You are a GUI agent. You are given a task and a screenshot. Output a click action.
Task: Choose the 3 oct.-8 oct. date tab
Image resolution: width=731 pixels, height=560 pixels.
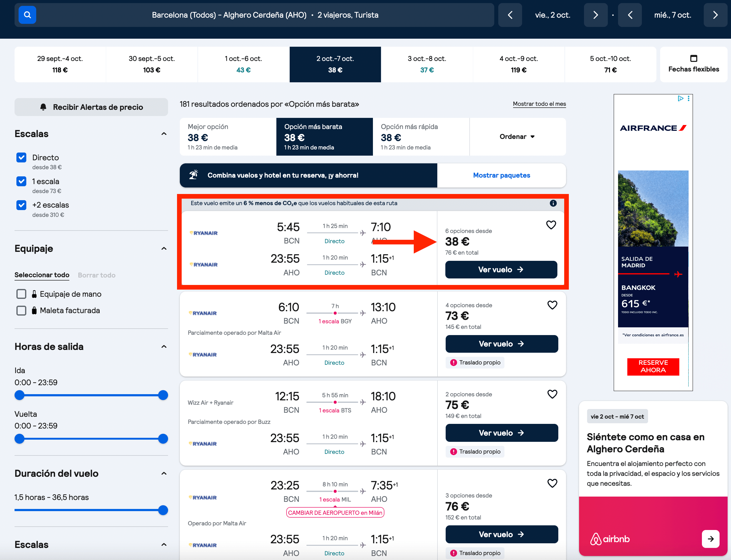pyautogui.click(x=427, y=64)
